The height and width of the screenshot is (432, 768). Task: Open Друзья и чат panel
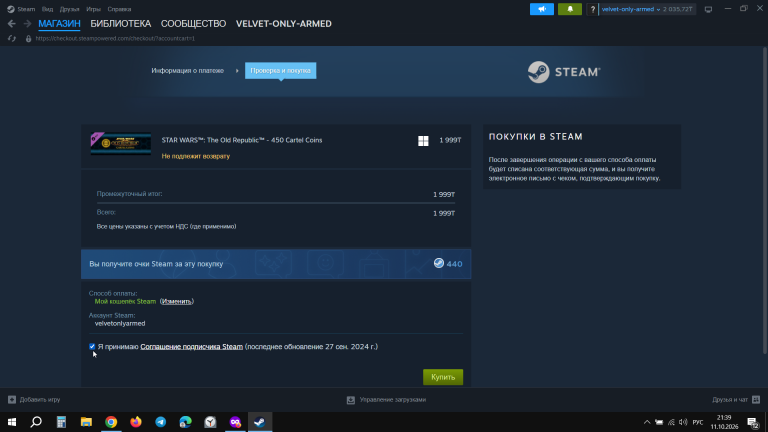(736, 400)
